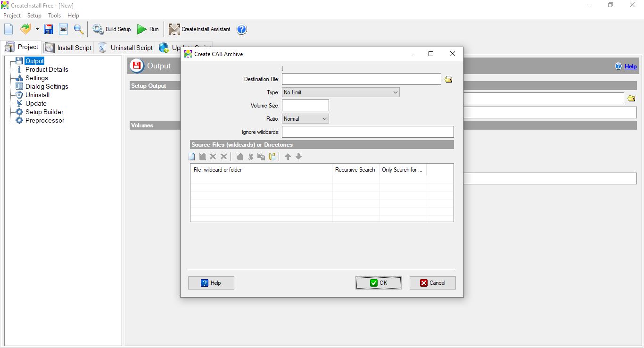Click the folder icon beside Destination File

448,79
